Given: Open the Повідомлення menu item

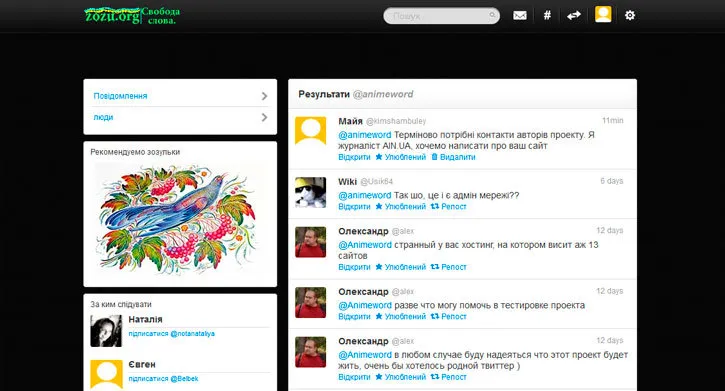Looking at the screenshot, I should click(180, 96).
